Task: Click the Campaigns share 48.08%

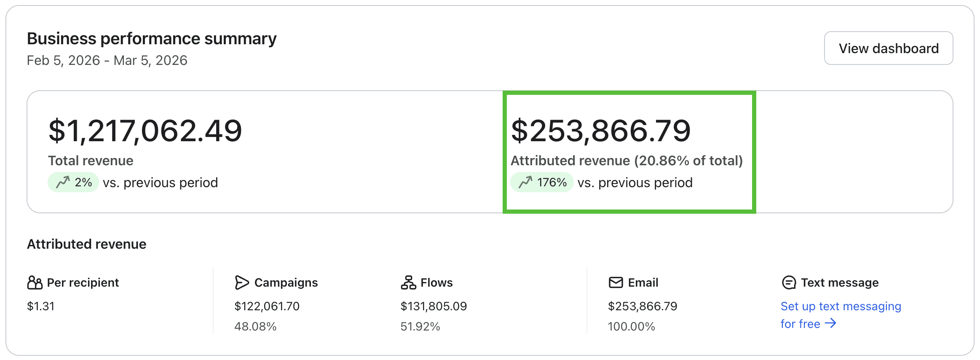Action: (255, 327)
